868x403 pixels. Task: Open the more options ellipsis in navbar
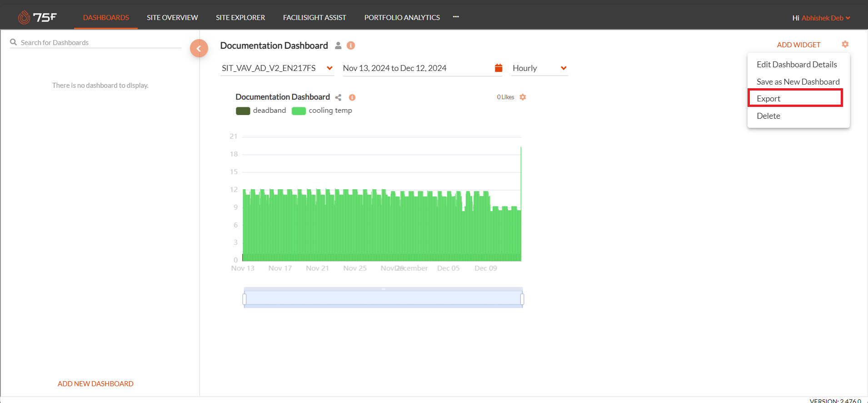coord(456,17)
